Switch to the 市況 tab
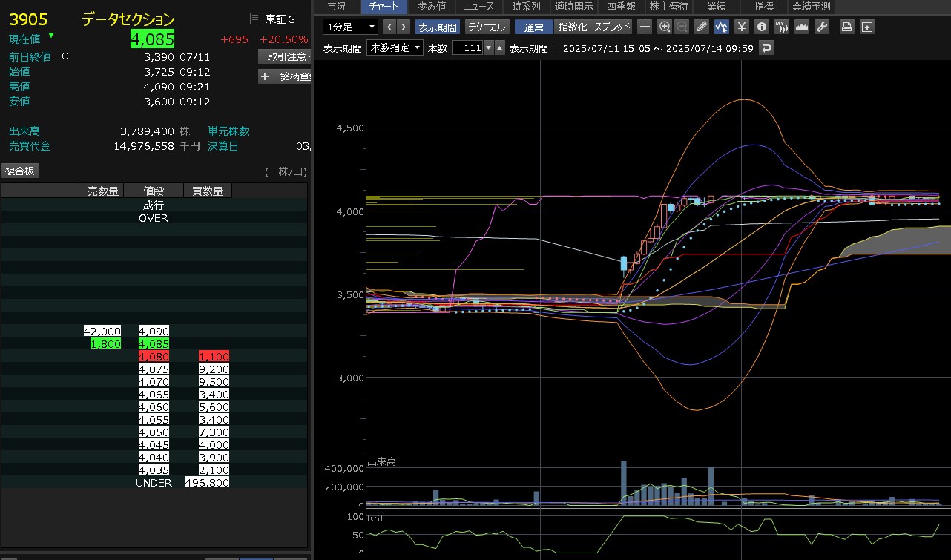951x560 pixels. point(337,7)
